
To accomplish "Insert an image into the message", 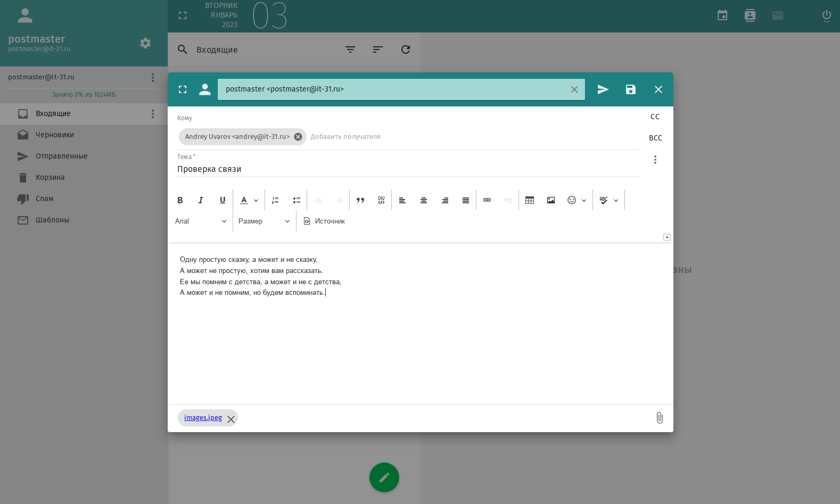I will point(551,200).
